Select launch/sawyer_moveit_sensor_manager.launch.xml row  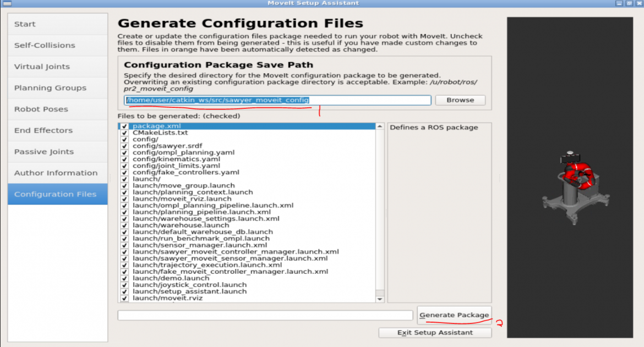[247, 258]
